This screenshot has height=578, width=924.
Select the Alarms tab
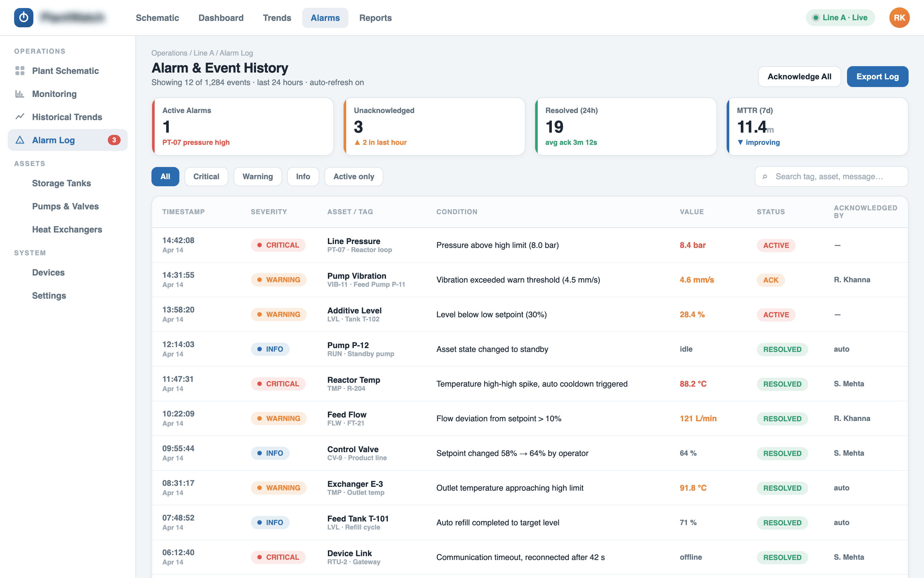[325, 18]
